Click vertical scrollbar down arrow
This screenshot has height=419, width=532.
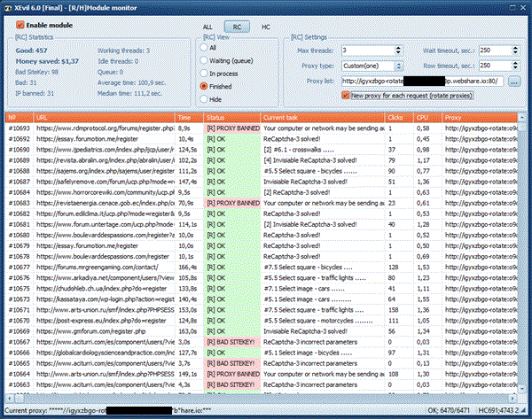pyautogui.click(x=522, y=389)
